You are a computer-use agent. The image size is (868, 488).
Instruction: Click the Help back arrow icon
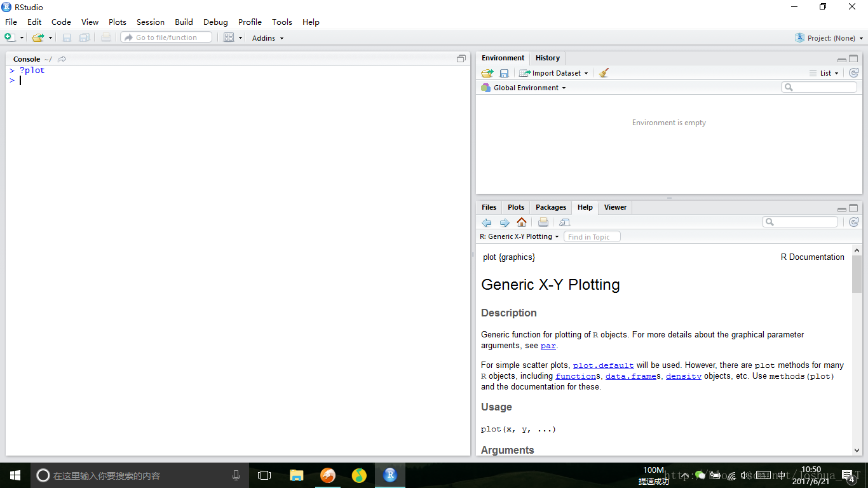point(487,222)
